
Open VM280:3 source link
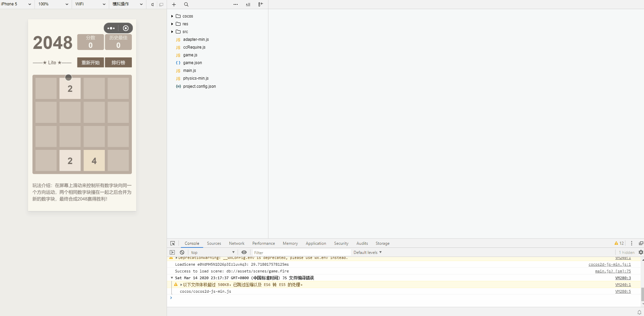[623, 278]
